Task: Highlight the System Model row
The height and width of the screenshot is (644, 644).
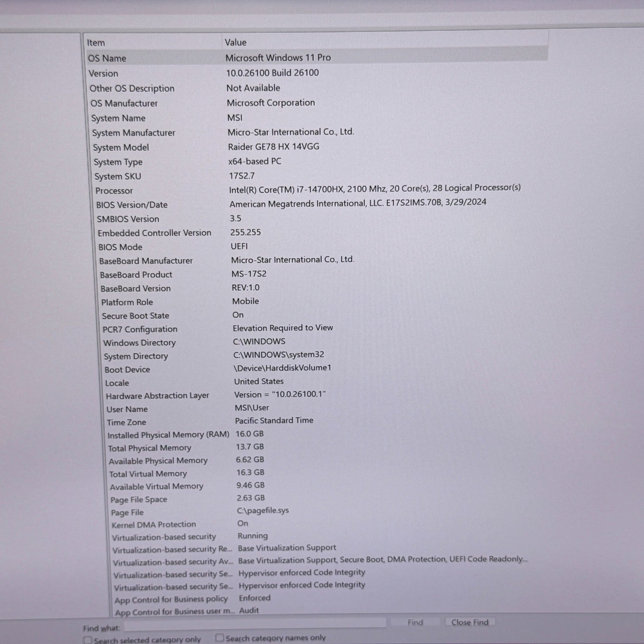Action: [x=121, y=148]
